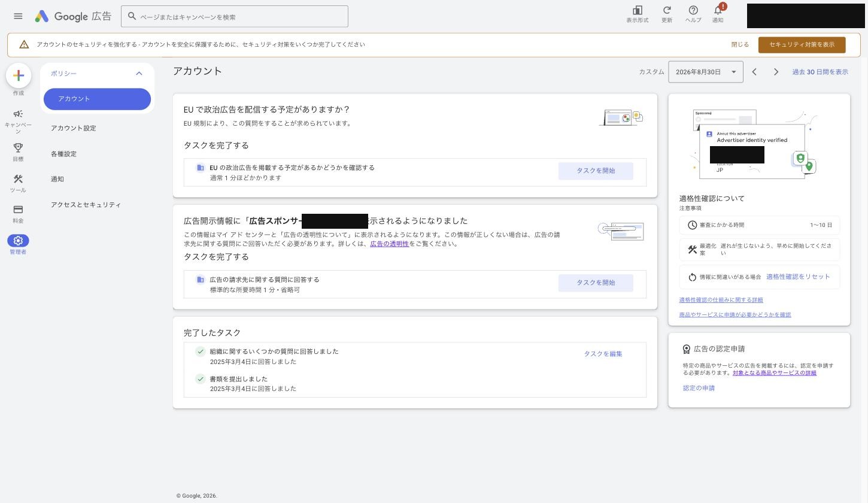
Task: Click 認定の申請 link
Action: [699, 388]
